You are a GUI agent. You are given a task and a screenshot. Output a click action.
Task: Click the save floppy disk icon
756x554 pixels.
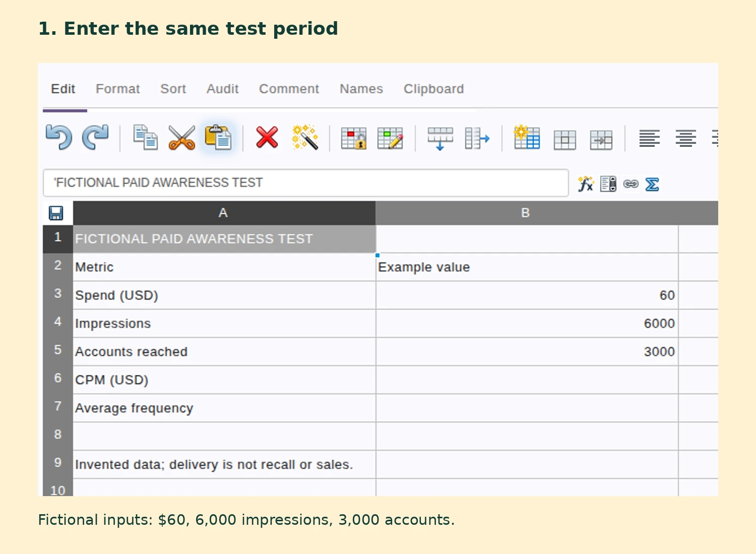[x=56, y=213]
